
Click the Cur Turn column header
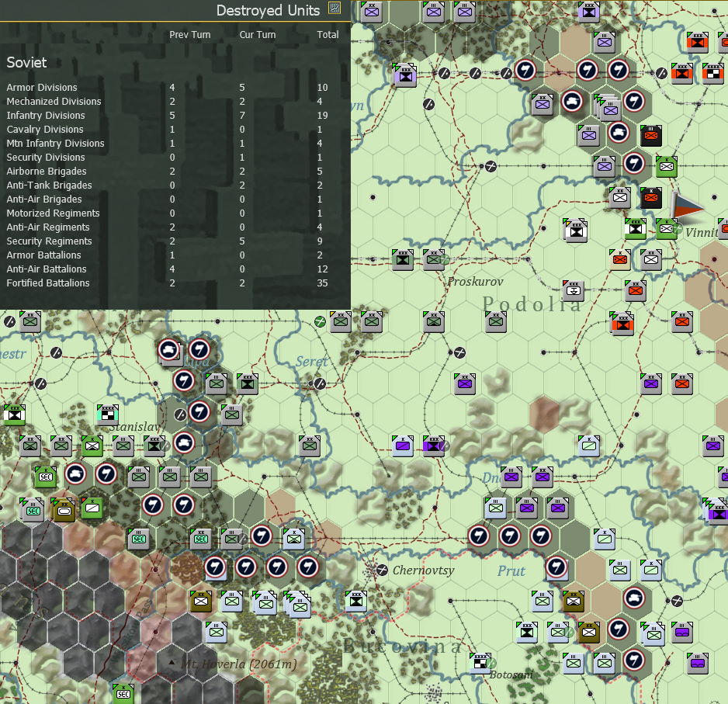pyautogui.click(x=257, y=34)
